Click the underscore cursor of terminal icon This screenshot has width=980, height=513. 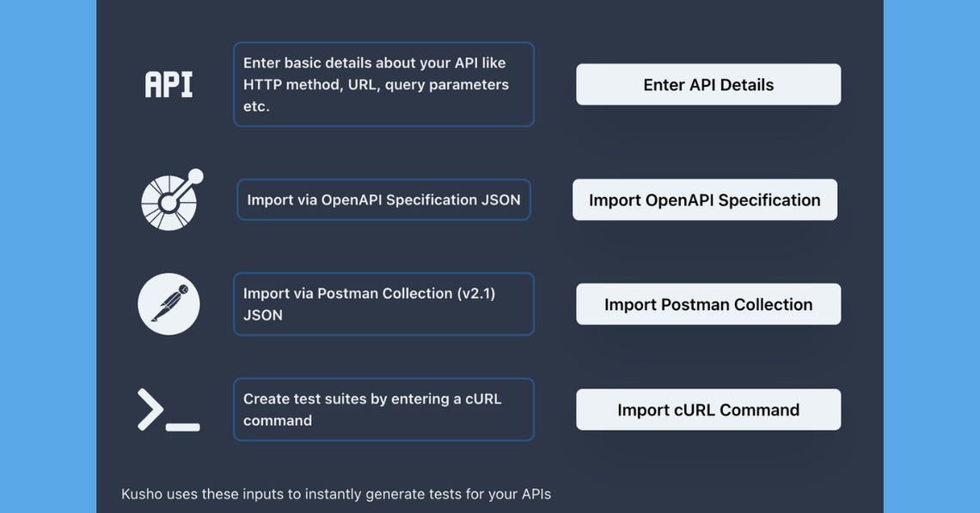click(x=183, y=426)
